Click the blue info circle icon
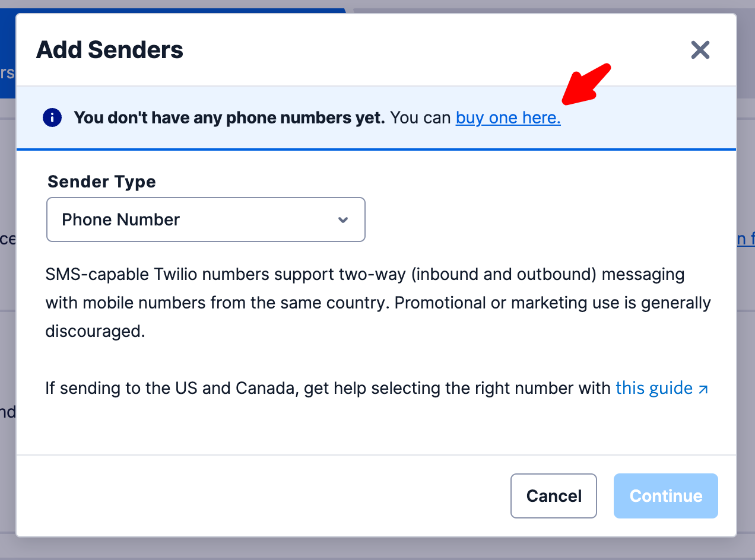 (x=52, y=118)
